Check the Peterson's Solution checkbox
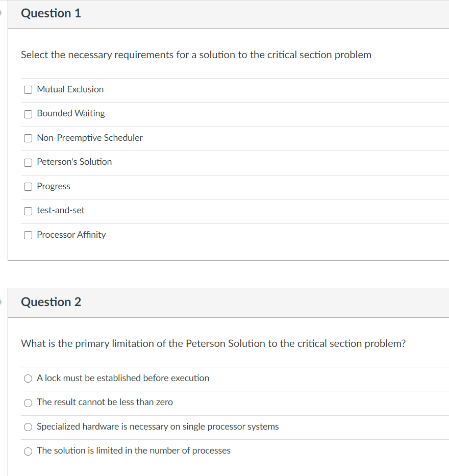The width and height of the screenshot is (449, 476). pyautogui.click(x=28, y=162)
